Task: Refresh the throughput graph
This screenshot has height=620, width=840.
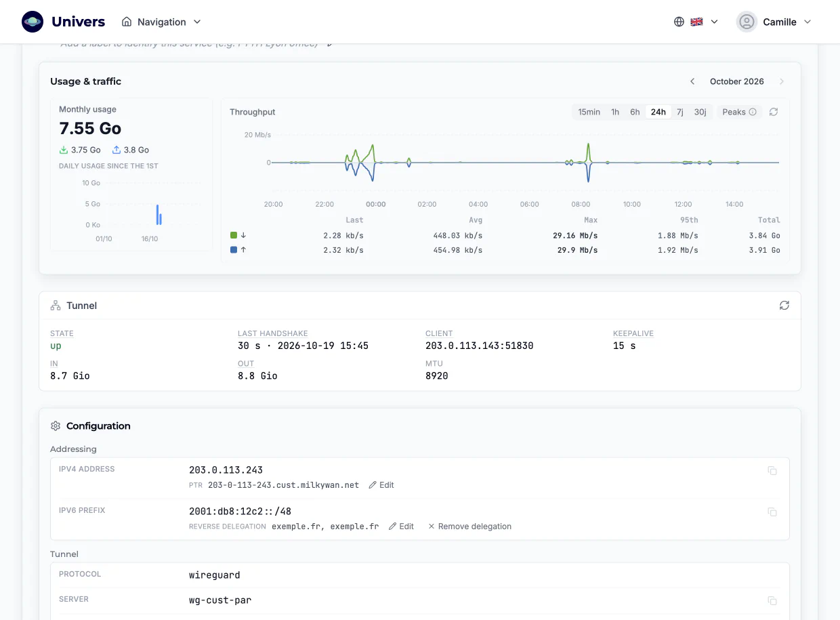Action: (774, 112)
